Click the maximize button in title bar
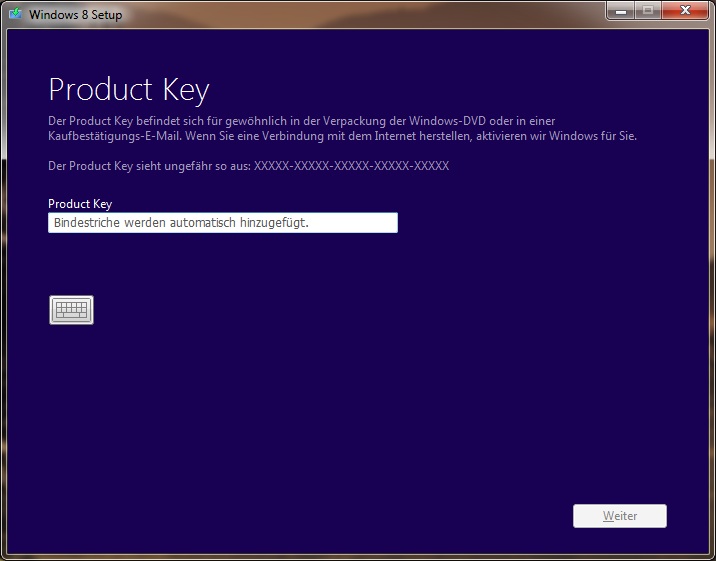 click(x=647, y=12)
